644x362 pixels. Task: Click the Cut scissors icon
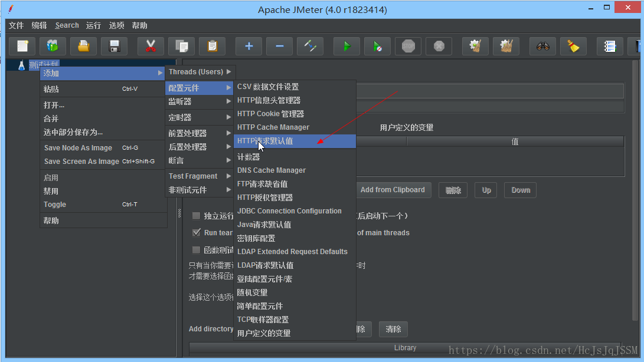pos(151,46)
